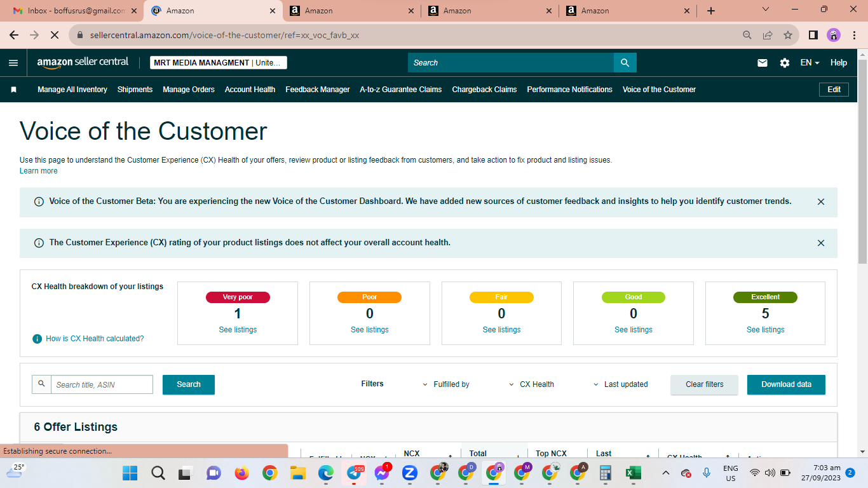This screenshot has width=868, height=488.
Task: Click the Amazon Seller Central logo
Action: coord(83,62)
